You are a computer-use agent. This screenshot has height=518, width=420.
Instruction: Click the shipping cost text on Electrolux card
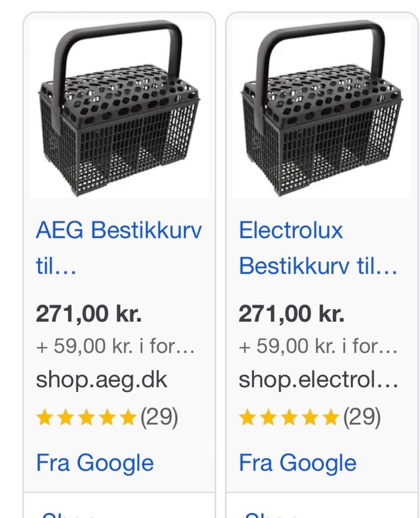pos(318,347)
